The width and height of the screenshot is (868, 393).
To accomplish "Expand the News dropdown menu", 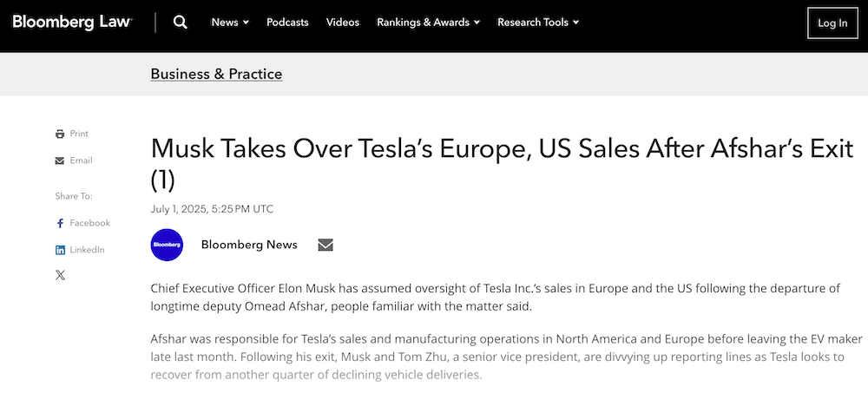I will tap(230, 23).
